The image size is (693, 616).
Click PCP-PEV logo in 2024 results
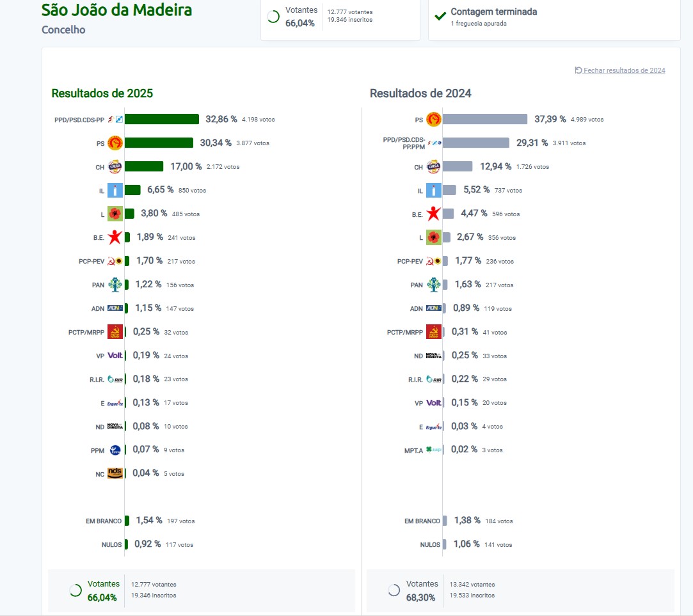point(434,261)
